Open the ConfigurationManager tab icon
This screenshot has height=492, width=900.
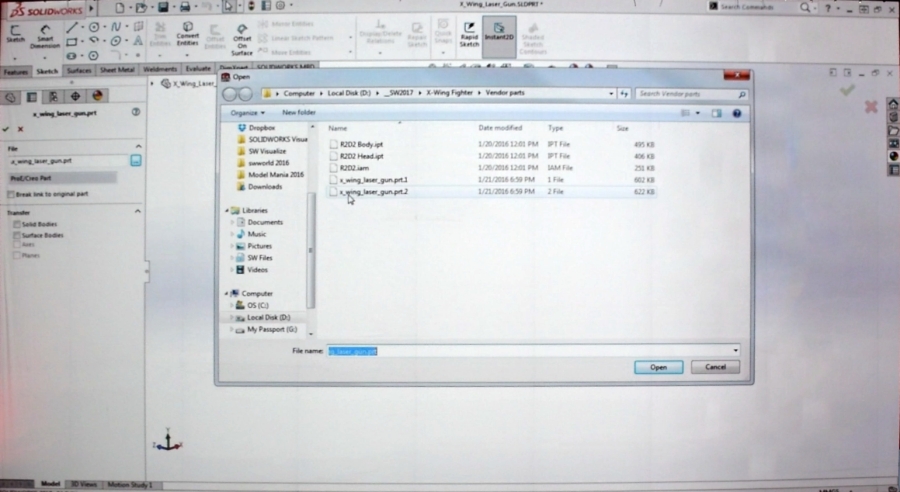click(53, 96)
